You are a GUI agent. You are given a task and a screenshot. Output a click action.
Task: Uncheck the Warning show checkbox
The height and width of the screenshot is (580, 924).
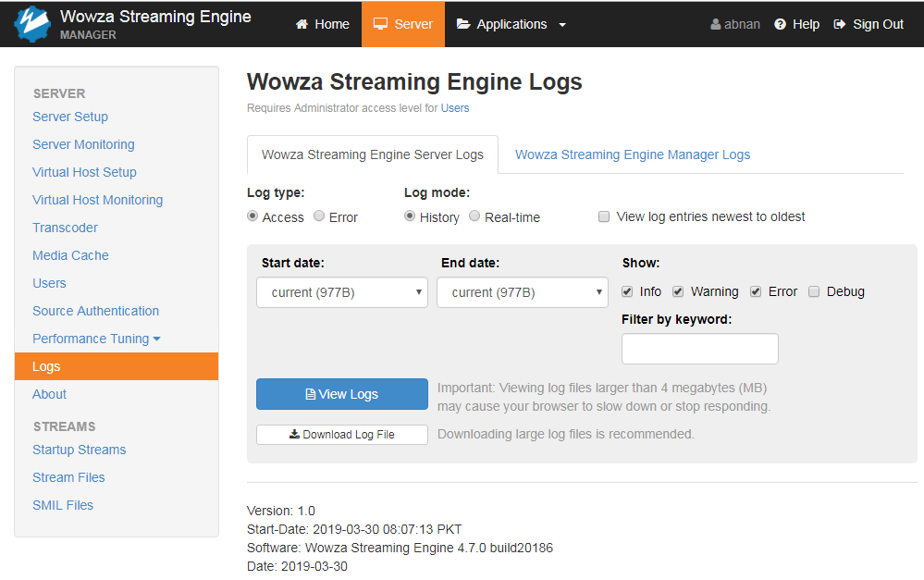[678, 291]
